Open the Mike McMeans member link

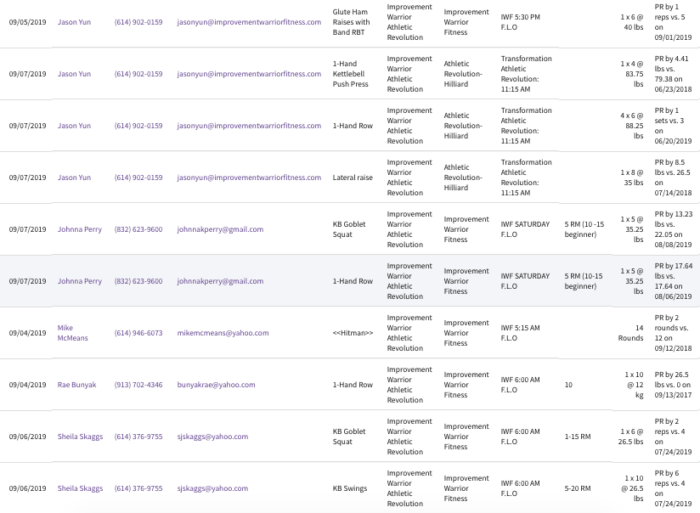pyautogui.click(x=73, y=333)
